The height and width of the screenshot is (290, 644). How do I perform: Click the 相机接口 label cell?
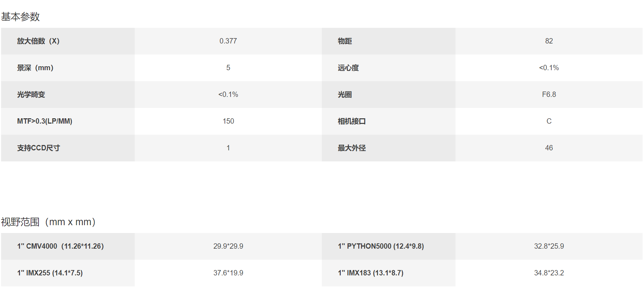click(x=388, y=121)
